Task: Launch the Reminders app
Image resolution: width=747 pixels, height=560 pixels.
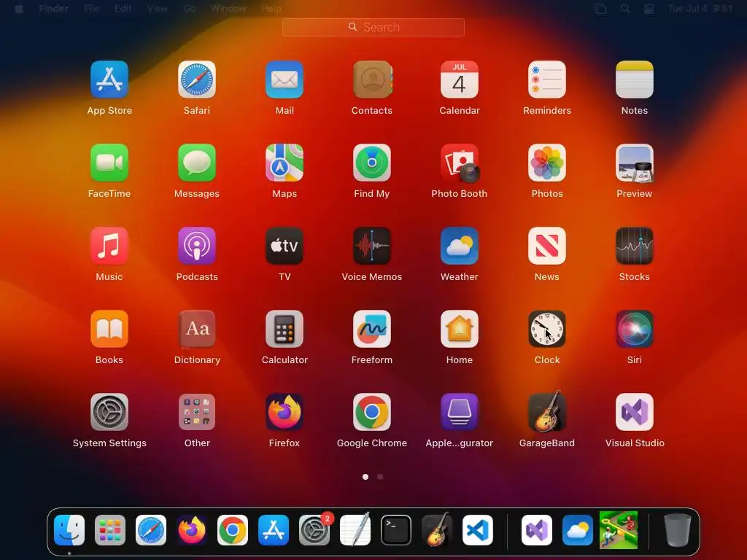Action: pos(547,79)
